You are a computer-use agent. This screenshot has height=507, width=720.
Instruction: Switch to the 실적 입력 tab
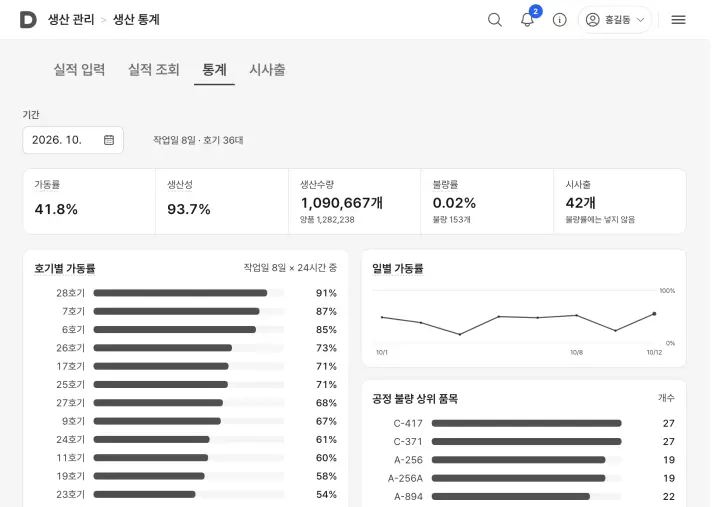79,69
